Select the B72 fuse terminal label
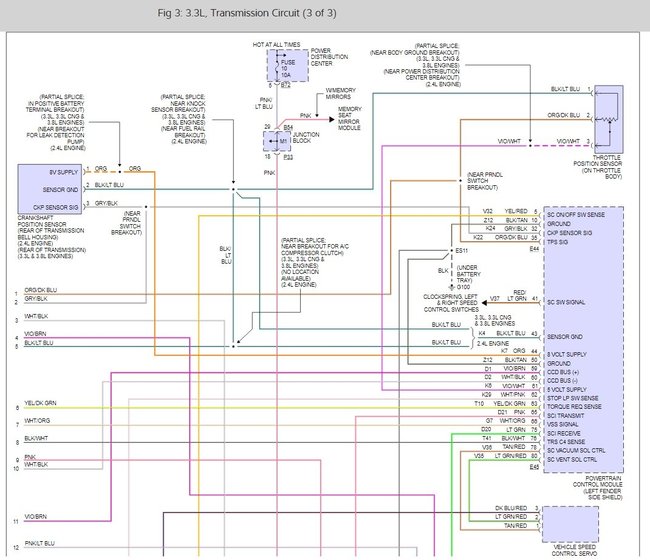 coord(286,85)
